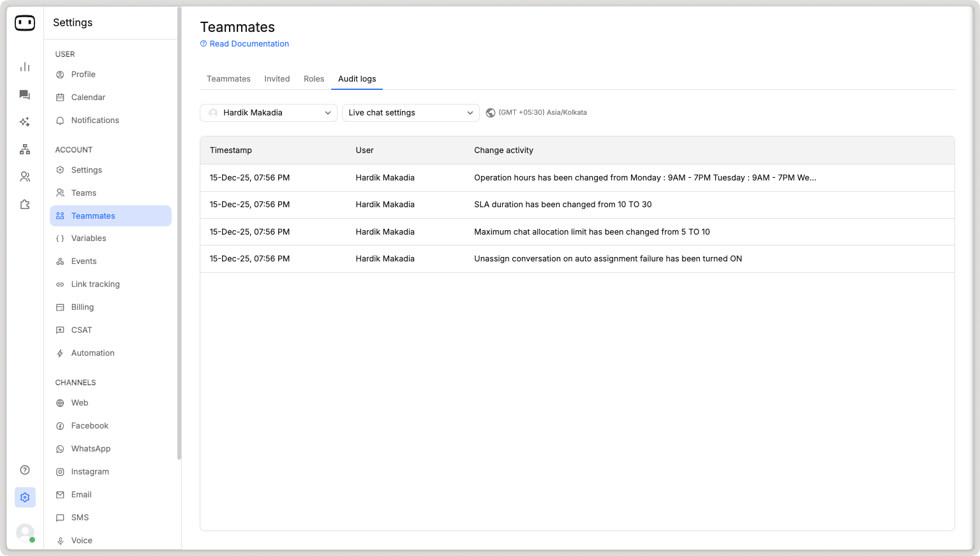Screen dimensions: 980x556
Task: Open the help question mark icon
Action: [25, 470]
